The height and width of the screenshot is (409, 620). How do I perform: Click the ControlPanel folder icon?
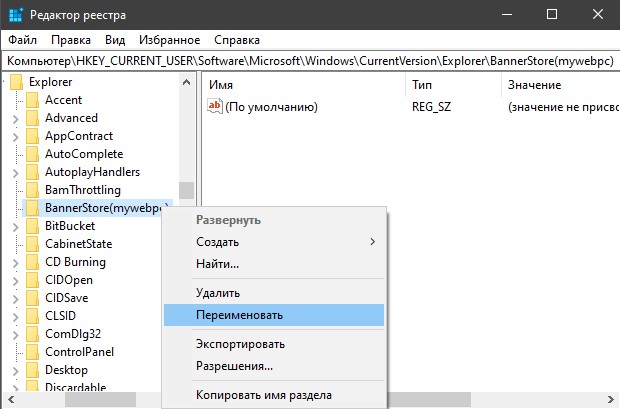coord(32,352)
